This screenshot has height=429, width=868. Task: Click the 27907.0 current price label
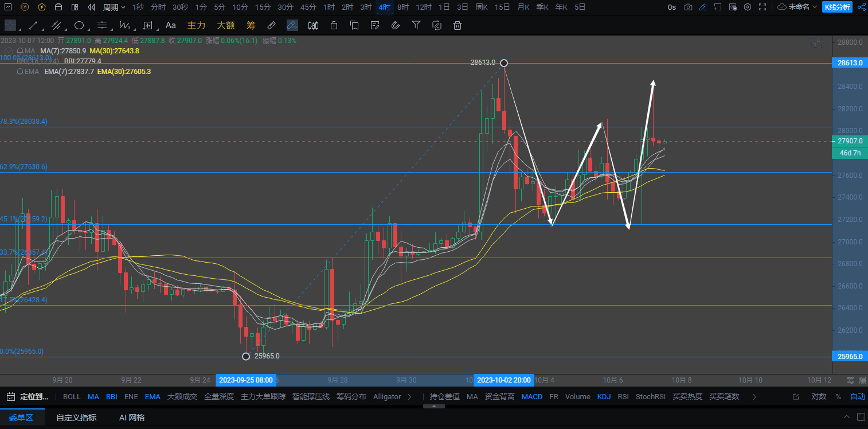click(850, 141)
